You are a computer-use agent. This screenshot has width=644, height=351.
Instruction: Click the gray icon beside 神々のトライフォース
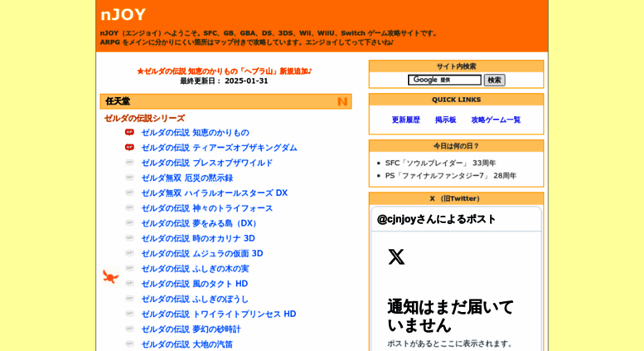(x=129, y=207)
